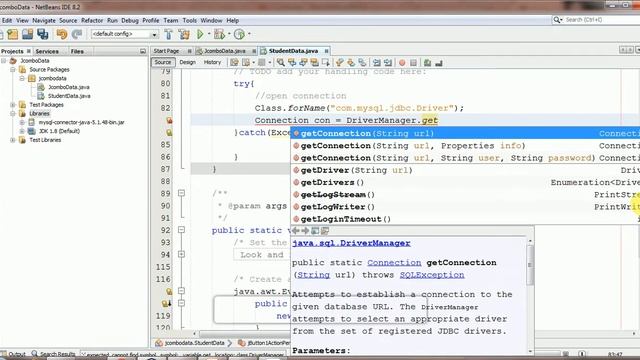Image resolution: width=640 pixels, height=360 pixels.
Task: Open the Connection link in Javadoc
Action: click(x=394, y=263)
